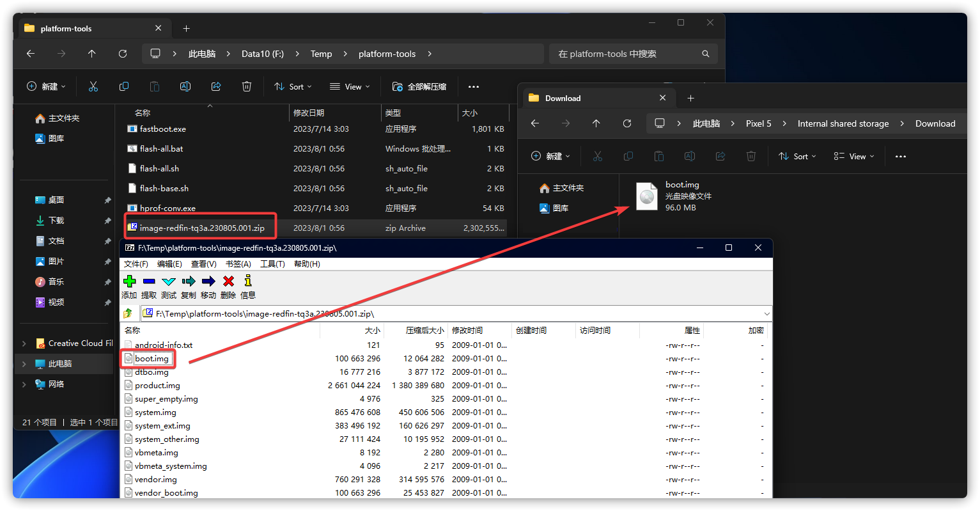980x511 pixels.
Task: Open the Sort dropdown in platform-tools window
Action: click(x=293, y=87)
